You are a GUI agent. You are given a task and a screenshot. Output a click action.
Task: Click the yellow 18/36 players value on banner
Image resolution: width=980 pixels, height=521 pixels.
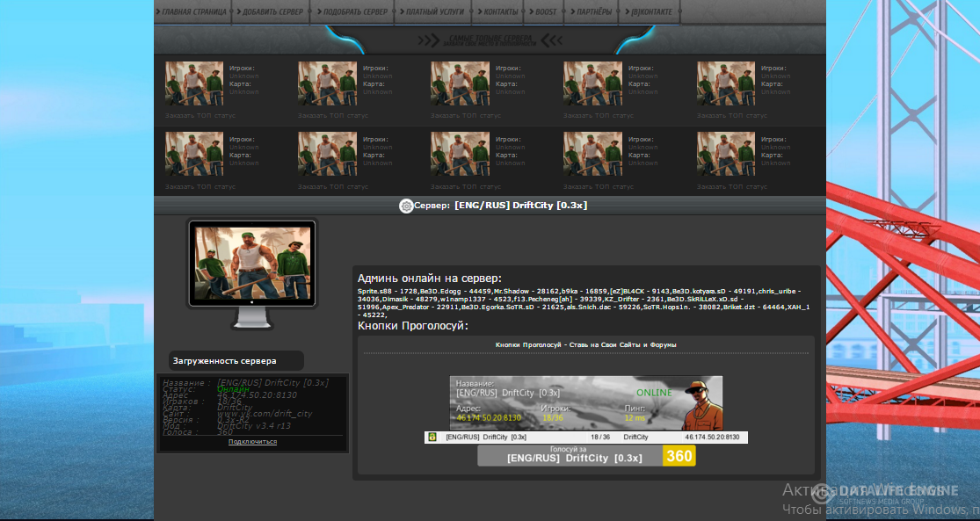tap(553, 418)
